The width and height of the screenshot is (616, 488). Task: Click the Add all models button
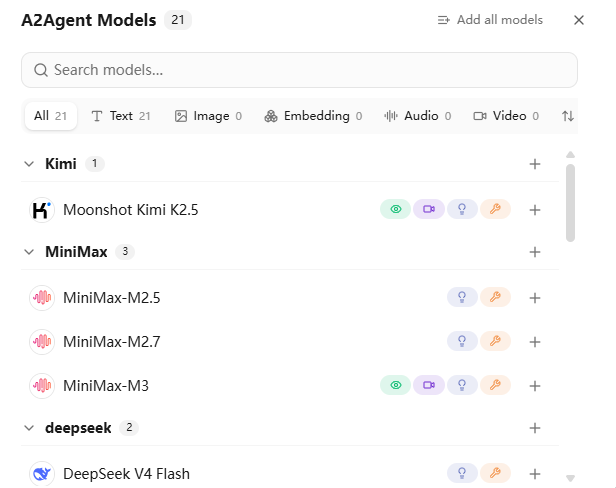click(490, 20)
